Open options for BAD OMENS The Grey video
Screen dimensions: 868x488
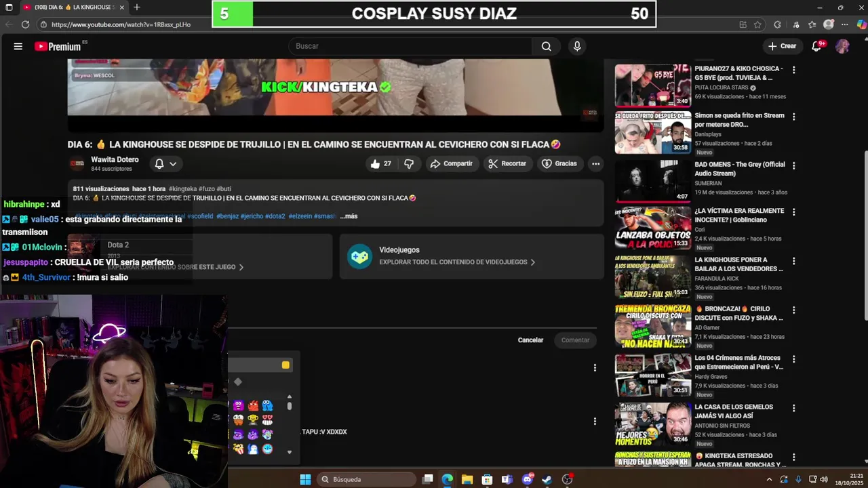pyautogui.click(x=793, y=165)
